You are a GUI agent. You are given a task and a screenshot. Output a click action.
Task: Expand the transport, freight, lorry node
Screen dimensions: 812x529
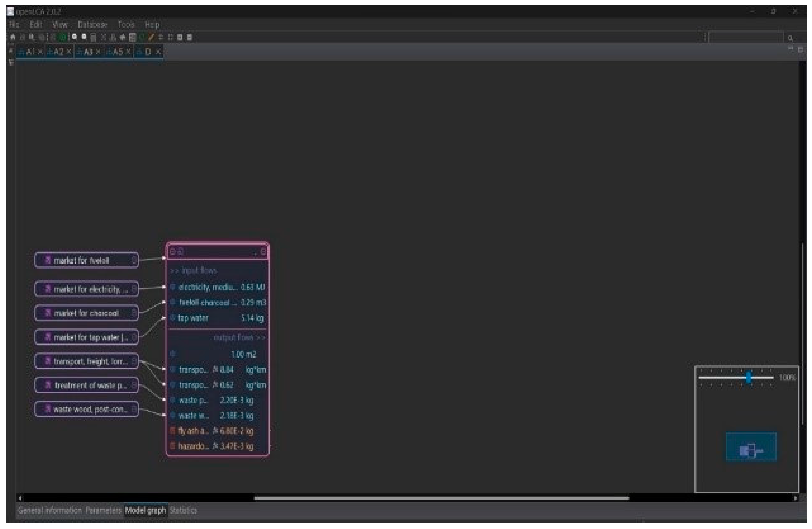point(134,361)
